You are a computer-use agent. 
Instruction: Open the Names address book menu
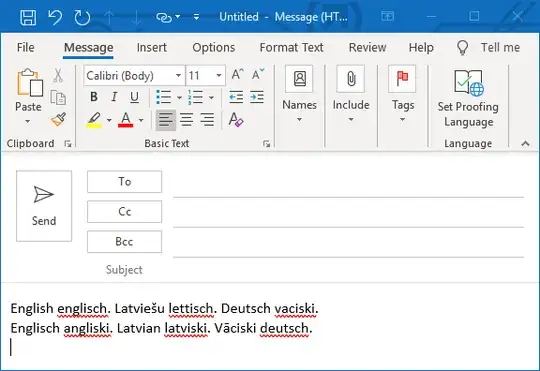[299, 94]
